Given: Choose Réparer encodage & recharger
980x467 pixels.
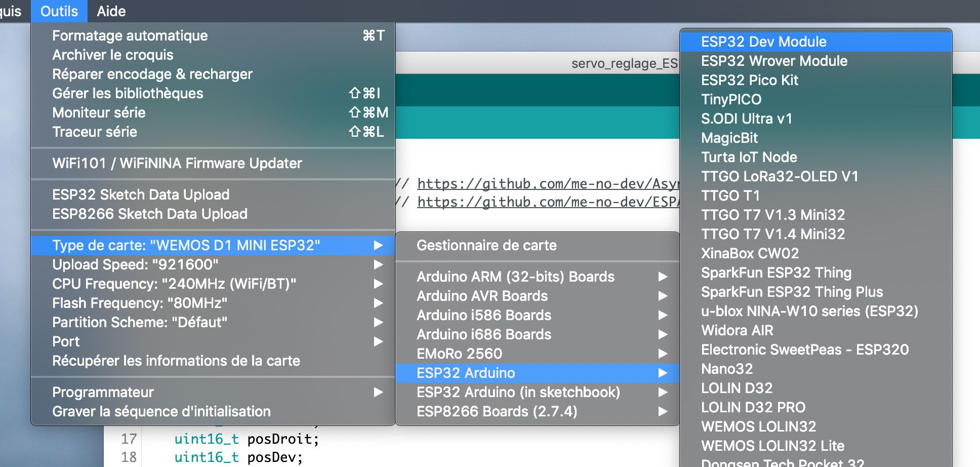Looking at the screenshot, I should click(x=213, y=74).
